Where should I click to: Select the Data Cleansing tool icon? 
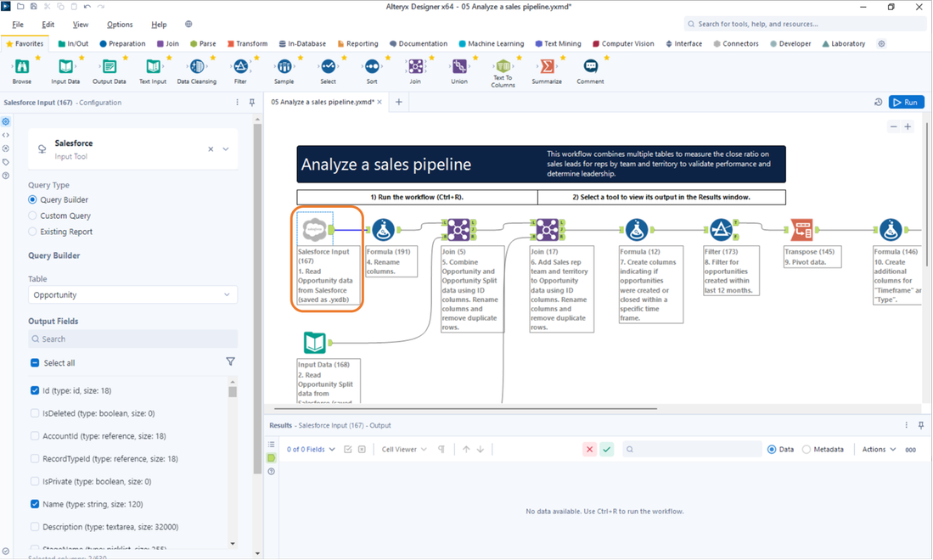[x=197, y=66]
